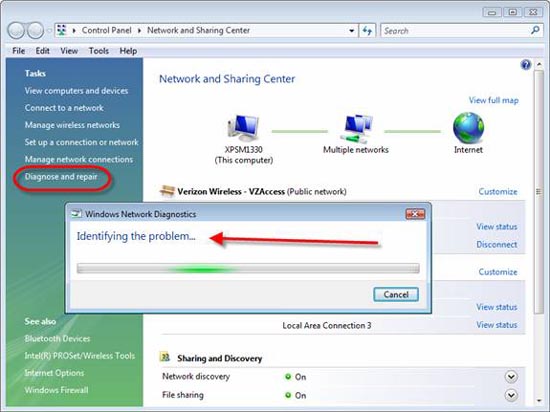The width and height of the screenshot is (550, 412).
Task: Click the Internet globe icon
Action: point(468,128)
